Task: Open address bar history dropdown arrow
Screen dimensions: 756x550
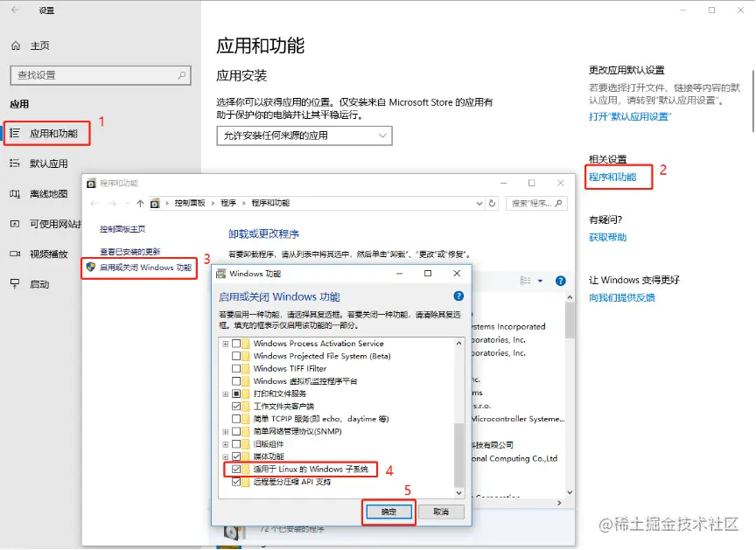Action: (x=479, y=203)
